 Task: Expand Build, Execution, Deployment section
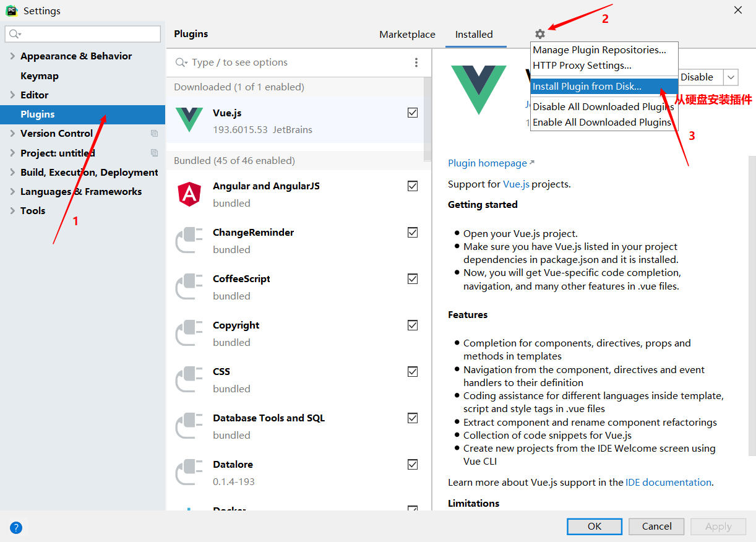(x=12, y=173)
